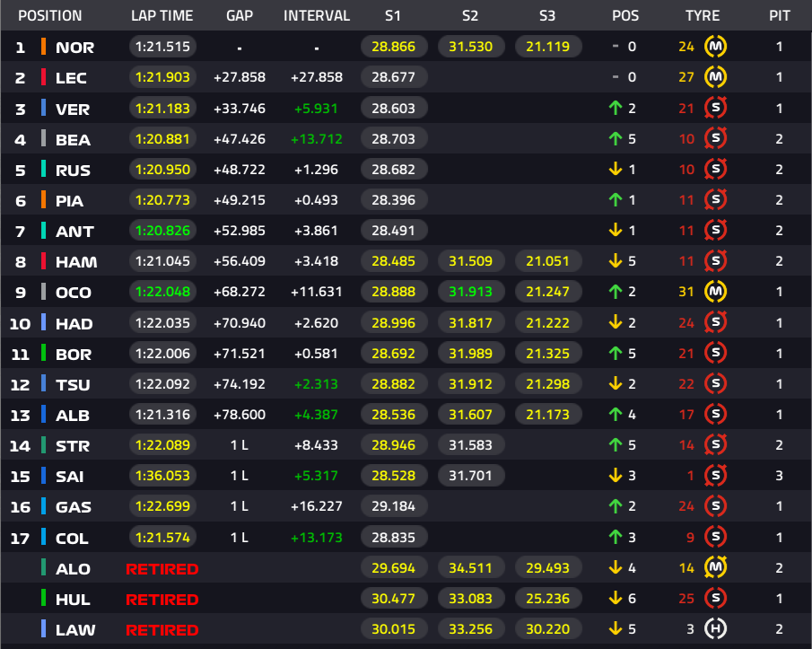Click green interval +5.931

point(316,109)
